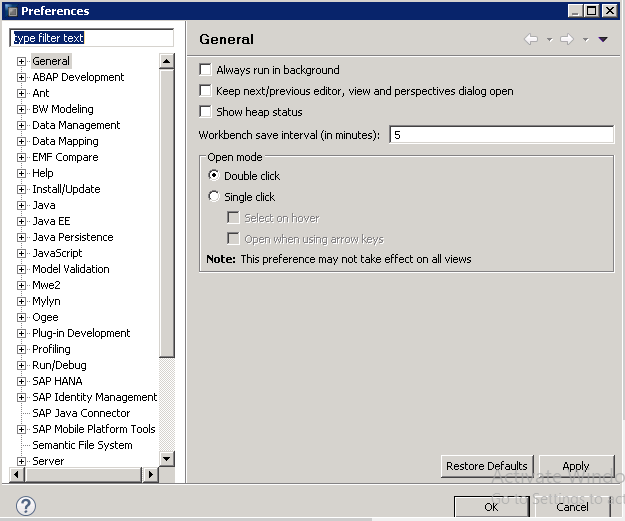Click in the Workbench save interval field
The image size is (625, 521).
pyautogui.click(x=500, y=135)
